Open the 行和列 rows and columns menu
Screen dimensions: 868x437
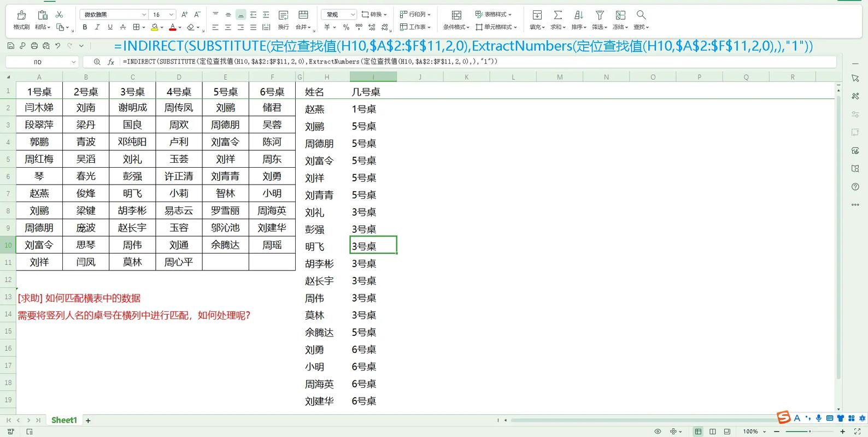tap(415, 15)
